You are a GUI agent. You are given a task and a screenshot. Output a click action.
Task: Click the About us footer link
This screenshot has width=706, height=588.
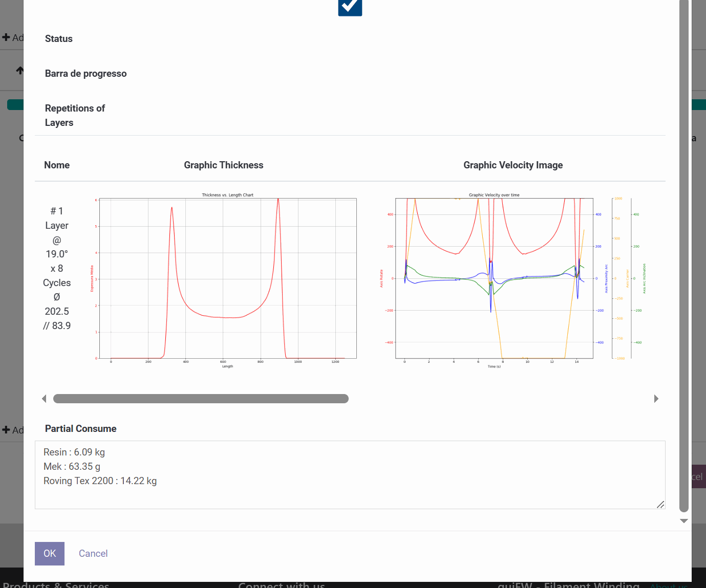(669, 585)
